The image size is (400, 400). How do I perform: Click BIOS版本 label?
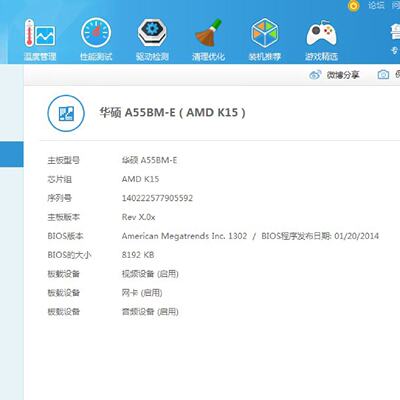tap(65, 236)
